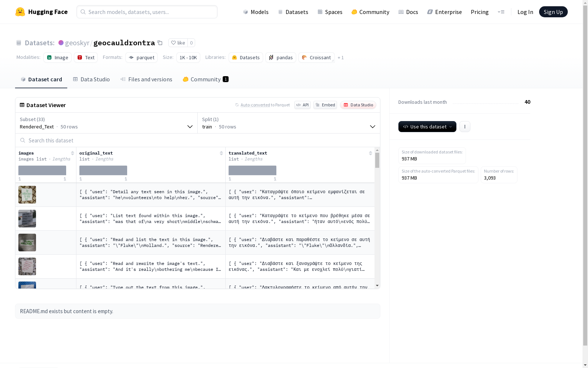Viewport: 588px width, 368px height.
Task: Select the 'Καταγράψτε όποιο κείμενο' translated cell
Action: pyautogui.click(x=300, y=195)
